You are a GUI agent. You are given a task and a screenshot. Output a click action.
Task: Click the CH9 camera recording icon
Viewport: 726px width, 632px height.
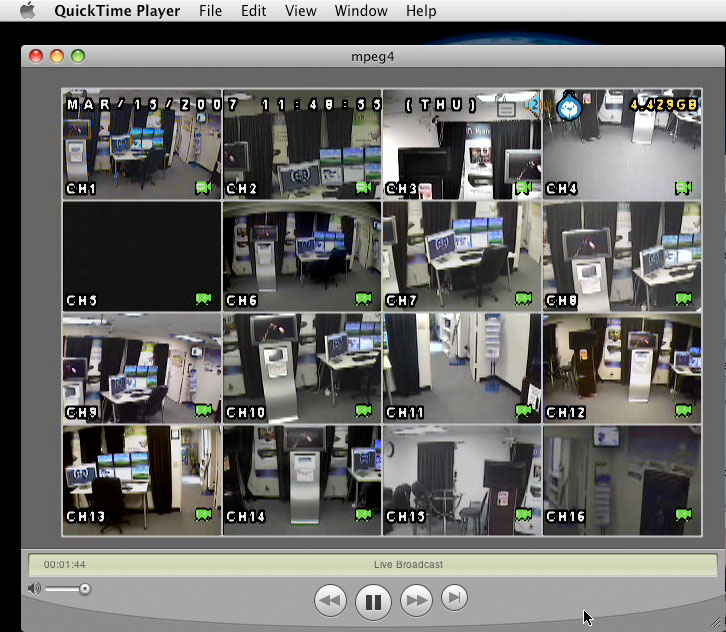[203, 411]
